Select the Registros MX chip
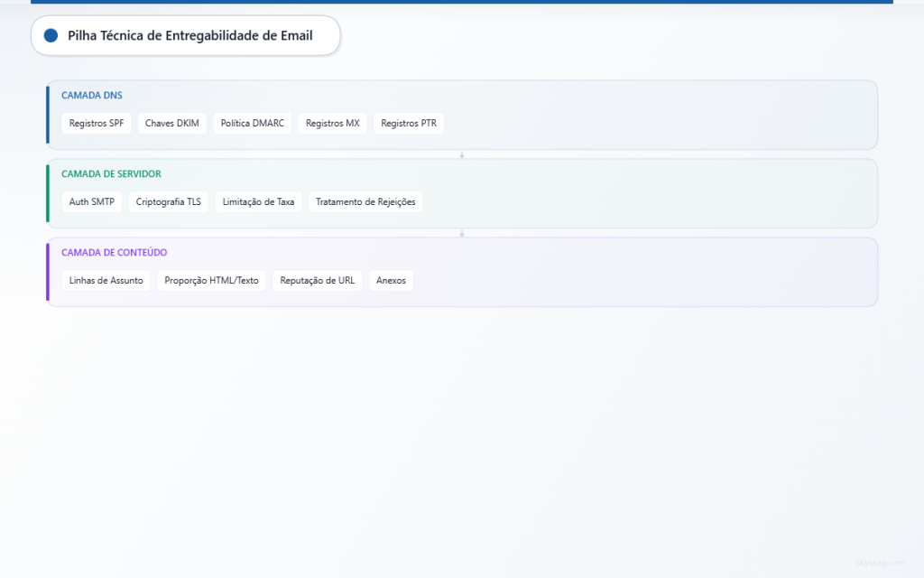Image resolution: width=924 pixels, height=578 pixels. 332,124
